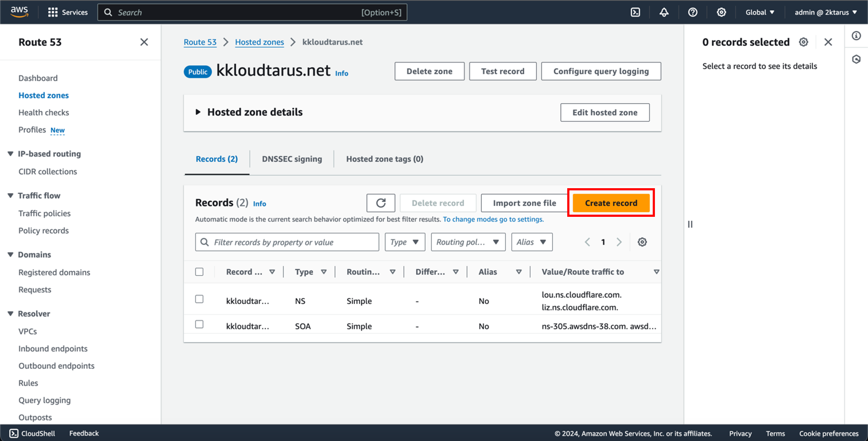Viewport: 868px width, 441px height.
Task: Click the panel resize handle icon
Action: (690, 224)
